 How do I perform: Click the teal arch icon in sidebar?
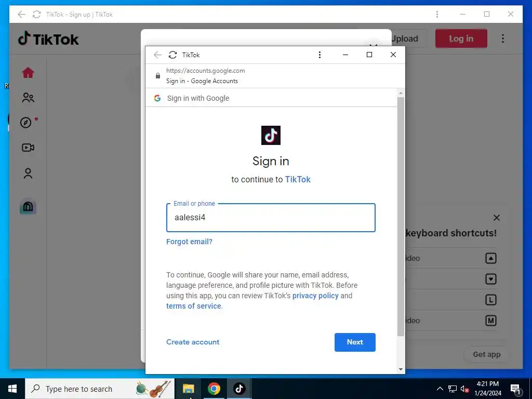[28, 206]
